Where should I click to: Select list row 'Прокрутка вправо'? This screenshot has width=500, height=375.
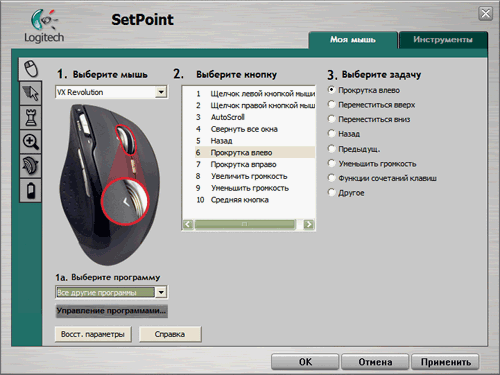click(x=255, y=164)
